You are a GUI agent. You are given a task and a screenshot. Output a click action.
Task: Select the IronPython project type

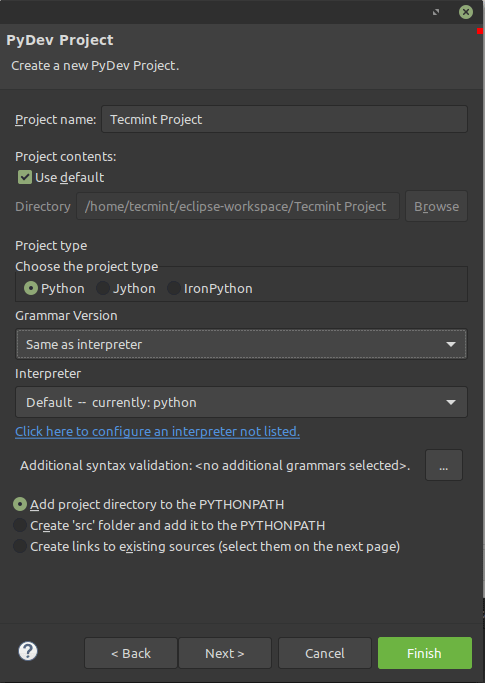point(174,288)
